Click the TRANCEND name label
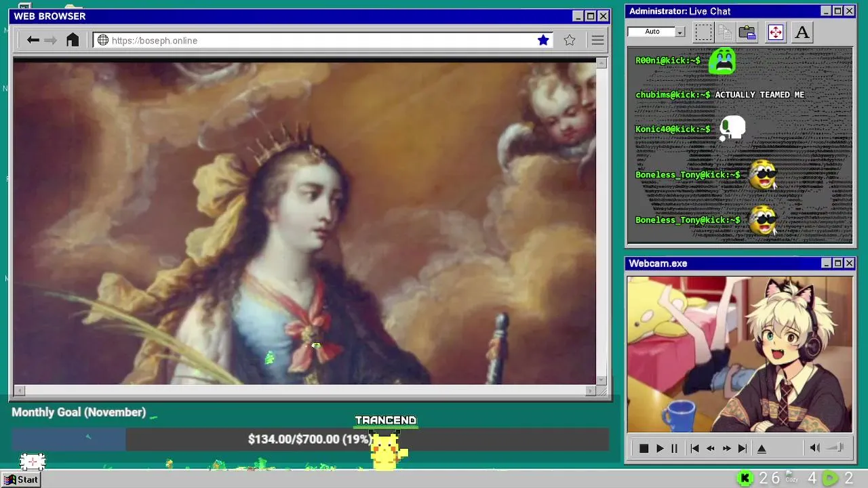868x488 pixels. coord(386,420)
